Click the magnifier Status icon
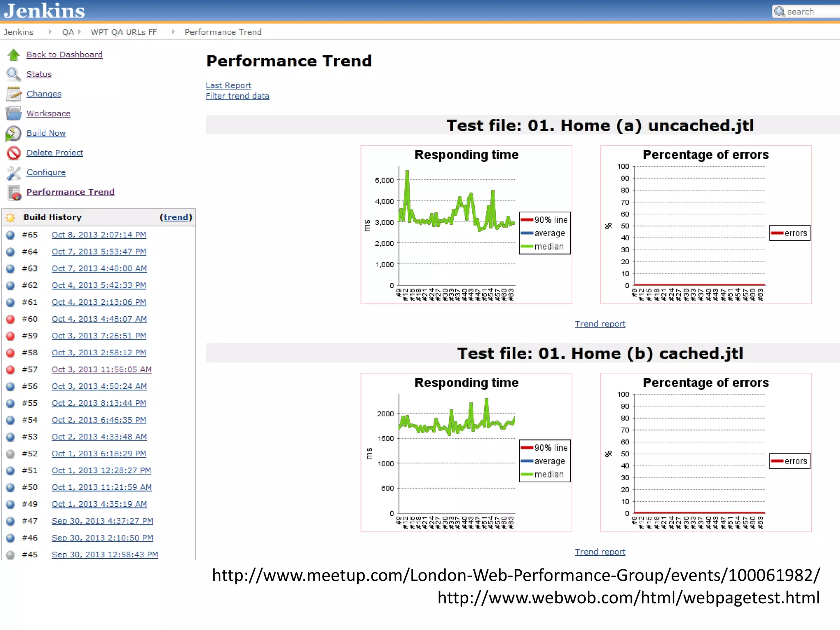This screenshot has width=840, height=630. pos(14,74)
